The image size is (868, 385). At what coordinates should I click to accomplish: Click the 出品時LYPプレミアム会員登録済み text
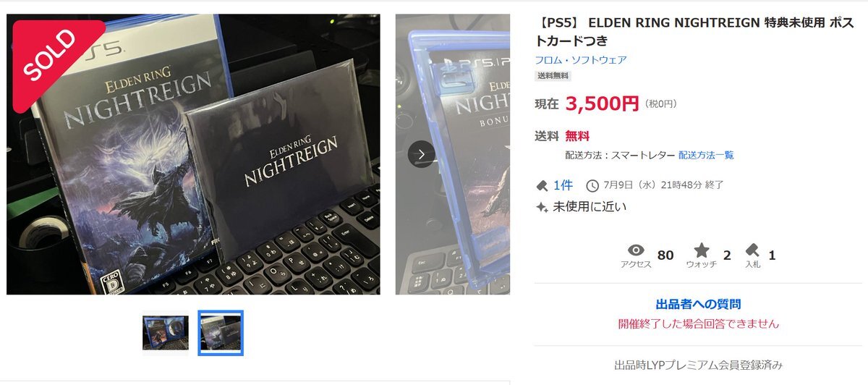click(698, 365)
